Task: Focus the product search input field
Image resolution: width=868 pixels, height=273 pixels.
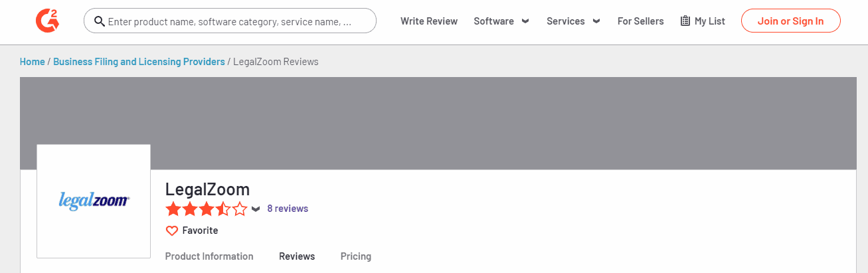Action: point(230,21)
